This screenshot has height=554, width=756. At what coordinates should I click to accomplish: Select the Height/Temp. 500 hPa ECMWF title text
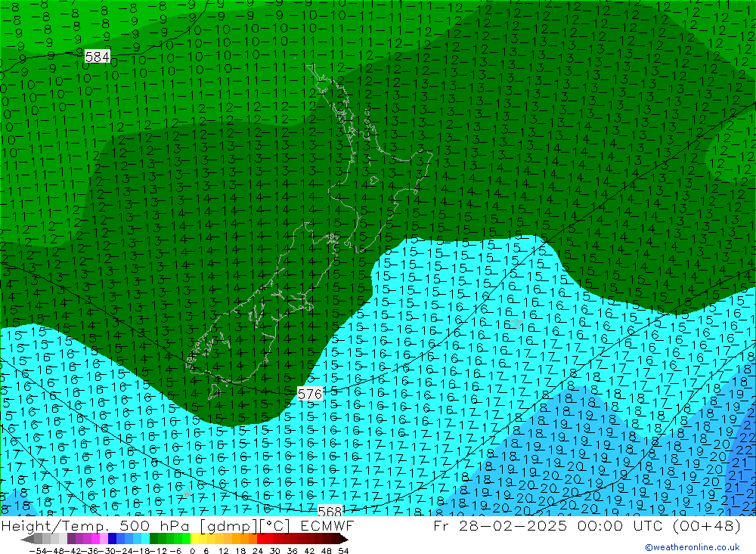[178, 525]
